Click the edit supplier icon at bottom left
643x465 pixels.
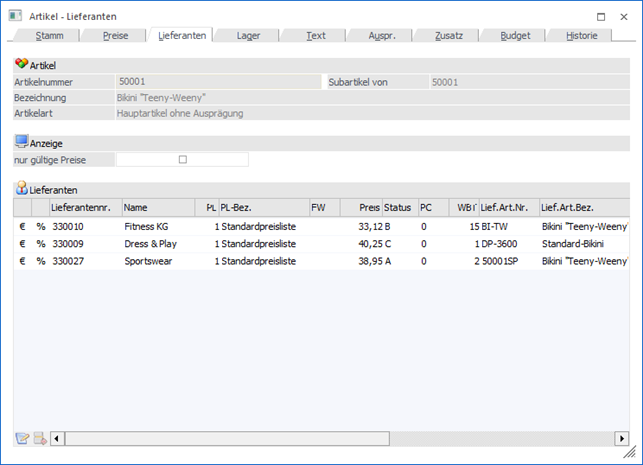pyautogui.click(x=22, y=438)
